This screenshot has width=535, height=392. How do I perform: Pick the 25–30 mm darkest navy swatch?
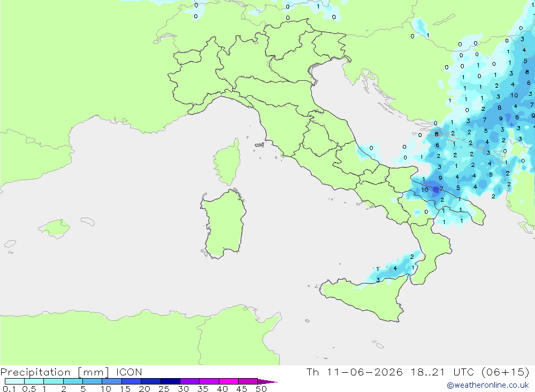170,381
